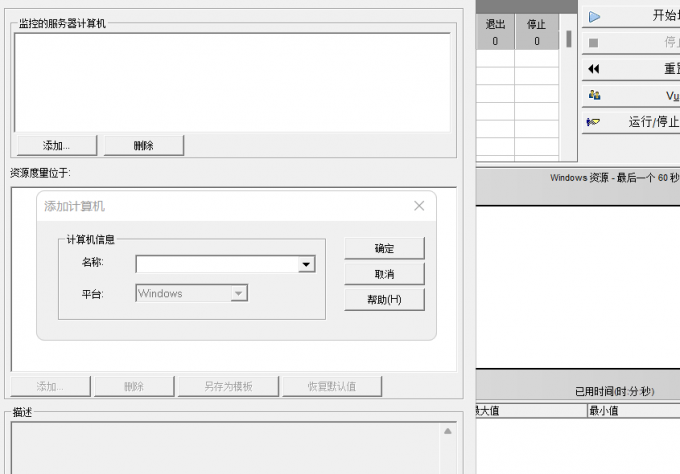Click 取消 in Add Machine dialog

tap(384, 274)
